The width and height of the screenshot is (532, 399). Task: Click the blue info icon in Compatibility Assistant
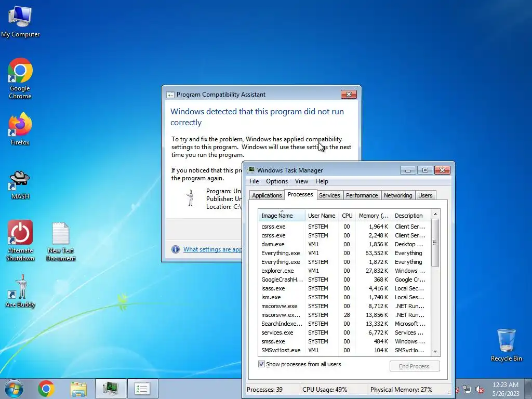click(176, 249)
